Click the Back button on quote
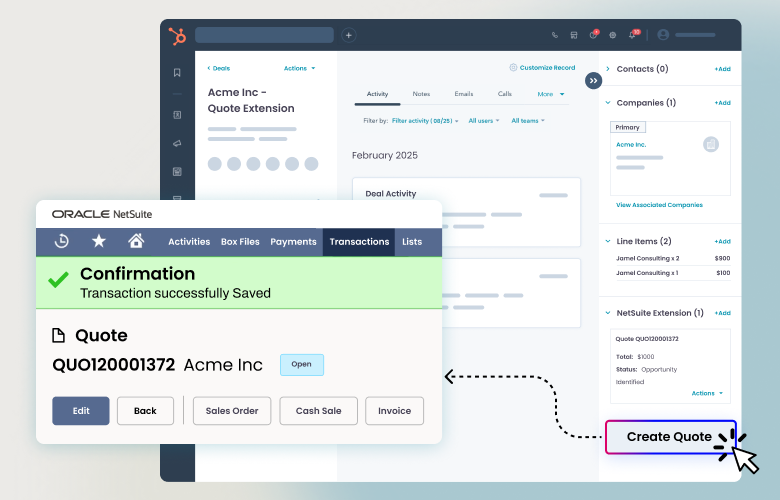The height and width of the screenshot is (500, 780). (x=145, y=411)
